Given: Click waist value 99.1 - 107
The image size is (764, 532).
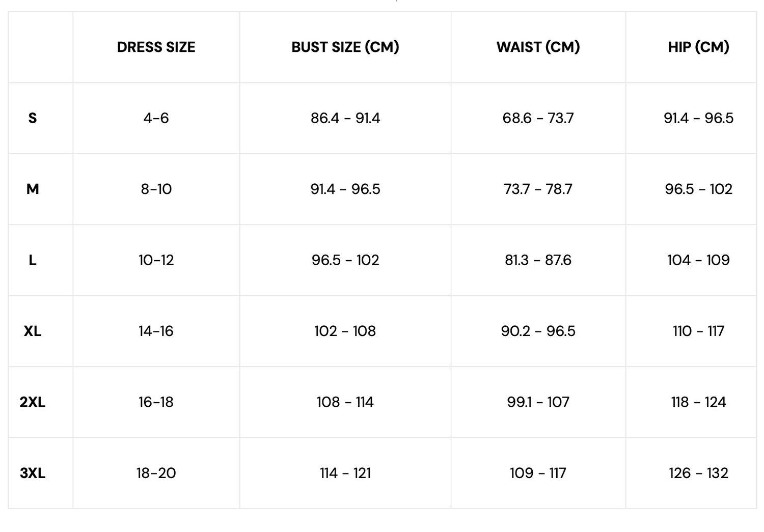Looking at the screenshot, I should (x=538, y=402).
